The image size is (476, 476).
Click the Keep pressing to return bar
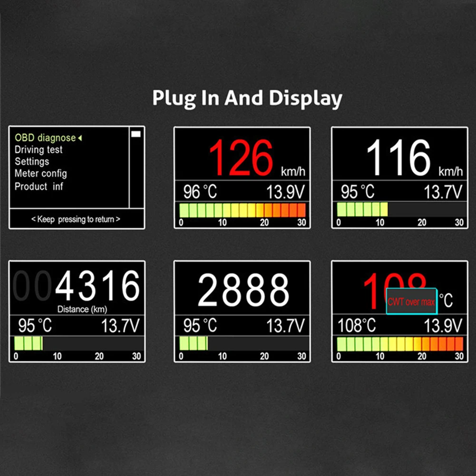pyautogui.click(x=76, y=219)
